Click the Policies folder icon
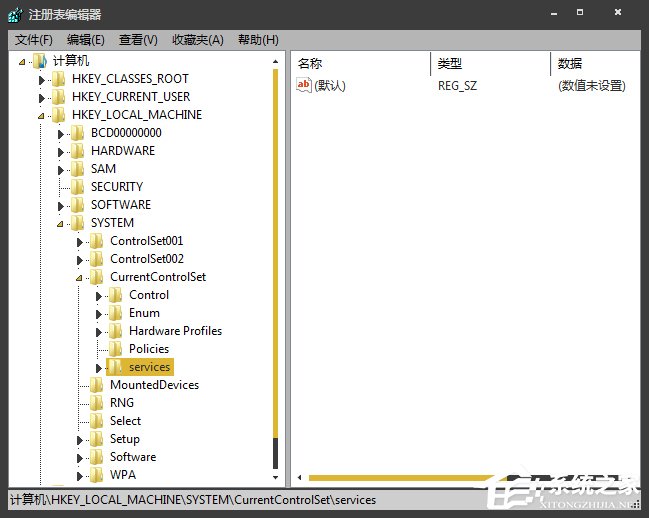This screenshot has width=649, height=518. click(116, 349)
